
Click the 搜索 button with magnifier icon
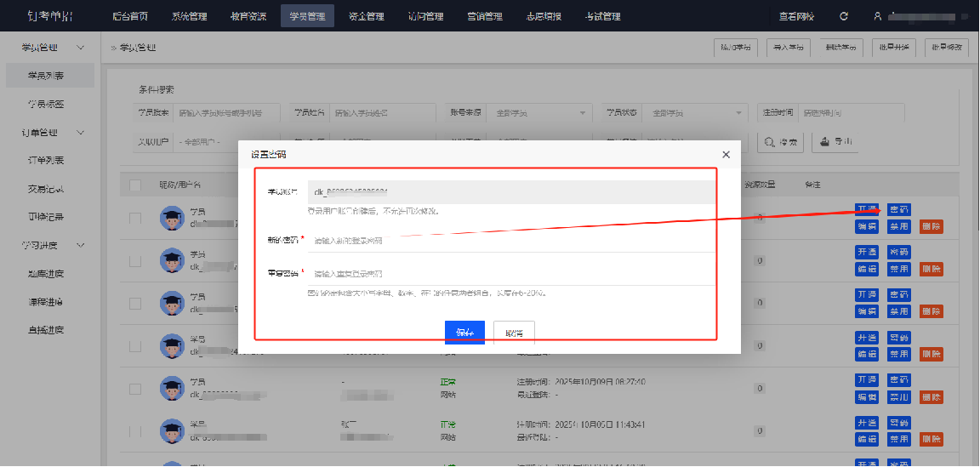(x=780, y=142)
